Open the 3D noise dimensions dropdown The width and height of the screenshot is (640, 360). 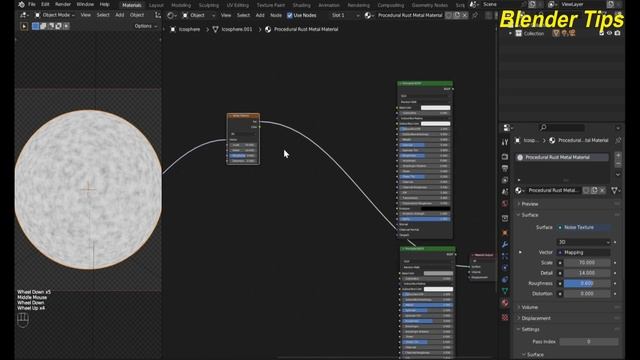[x=584, y=242]
